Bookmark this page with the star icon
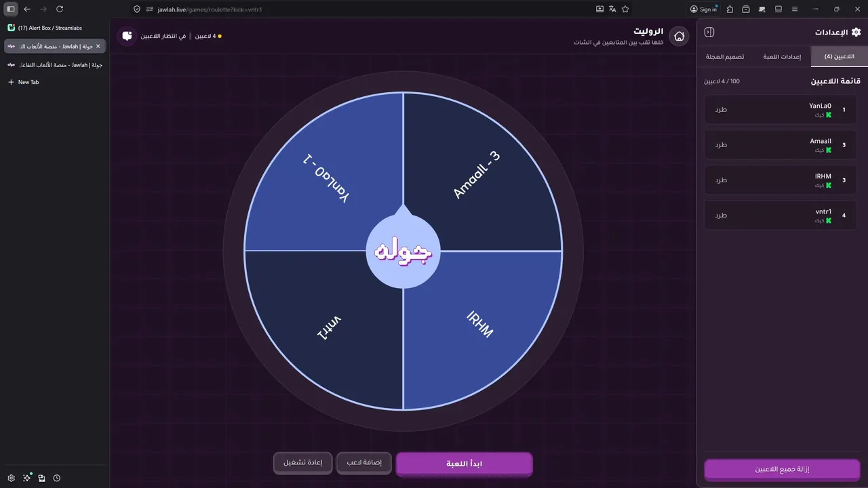Screen dimensions: 868x488 pyautogui.click(x=625, y=9)
